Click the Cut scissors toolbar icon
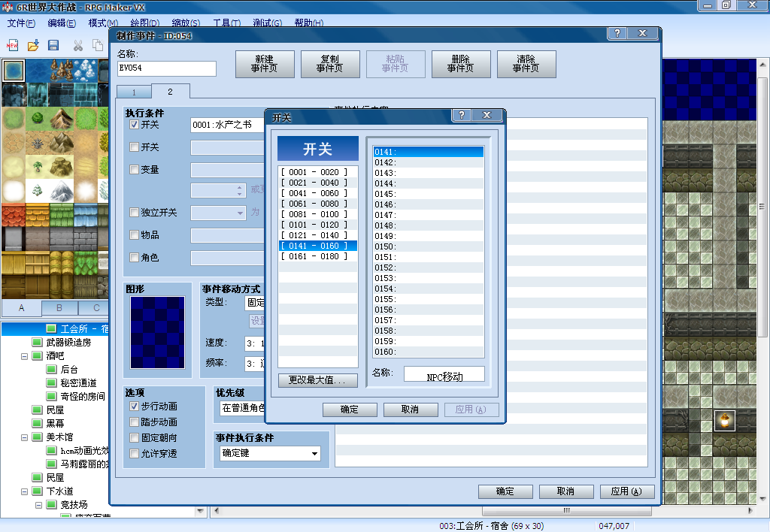770x532 pixels. pyautogui.click(x=77, y=46)
